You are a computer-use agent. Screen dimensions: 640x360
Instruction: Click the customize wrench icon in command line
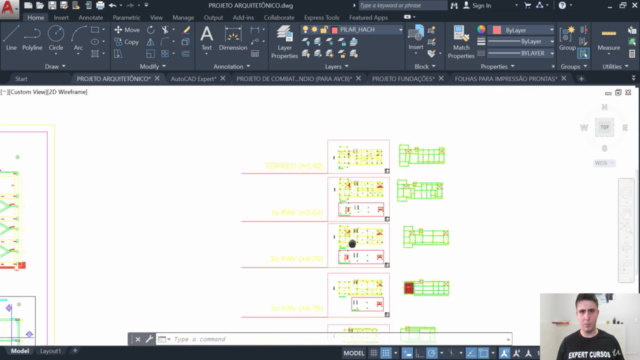(x=149, y=339)
